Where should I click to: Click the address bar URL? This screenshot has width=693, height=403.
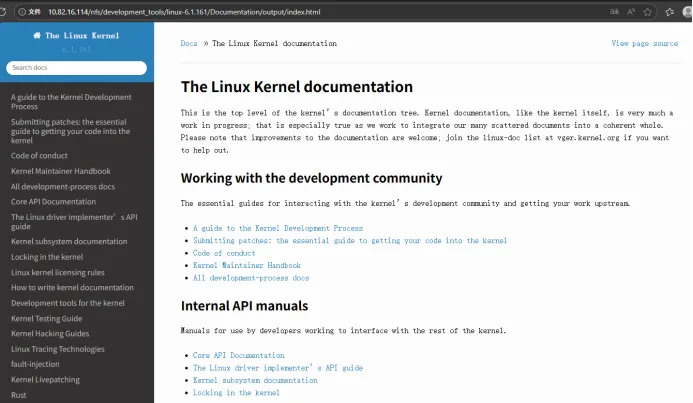184,12
